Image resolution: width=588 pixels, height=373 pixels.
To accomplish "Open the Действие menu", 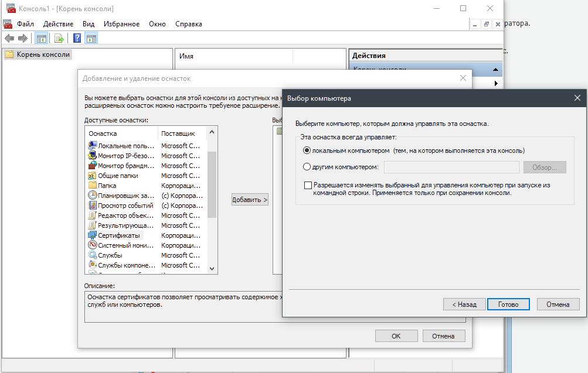I will (58, 24).
